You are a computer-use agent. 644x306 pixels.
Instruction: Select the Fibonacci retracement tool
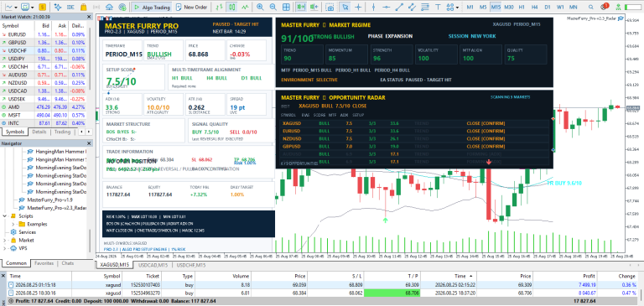point(425,7)
